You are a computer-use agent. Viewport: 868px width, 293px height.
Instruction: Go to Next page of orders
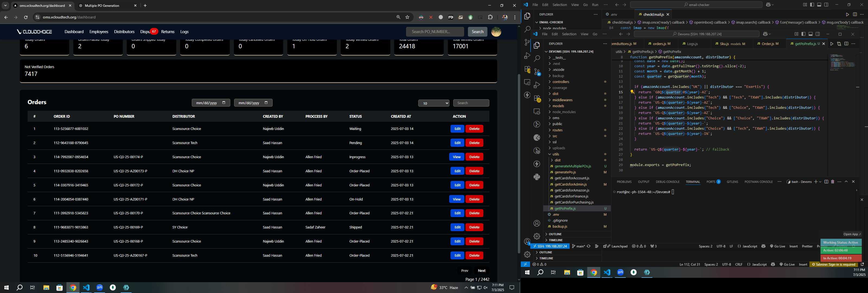click(x=481, y=271)
